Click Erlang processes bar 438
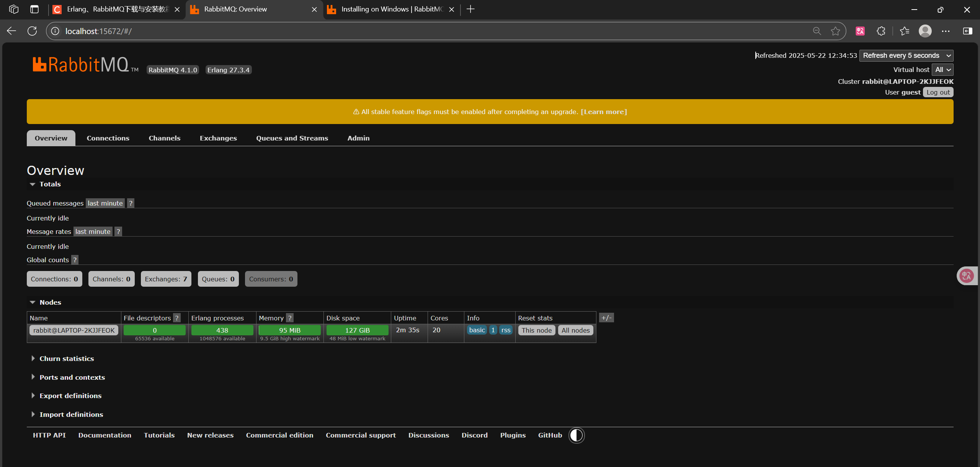 click(222, 330)
